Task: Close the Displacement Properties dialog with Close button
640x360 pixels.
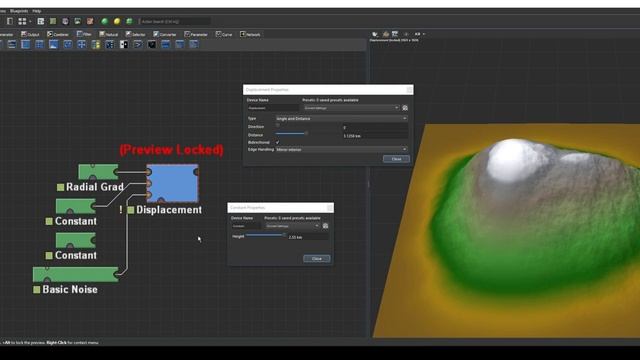Action: [396, 159]
